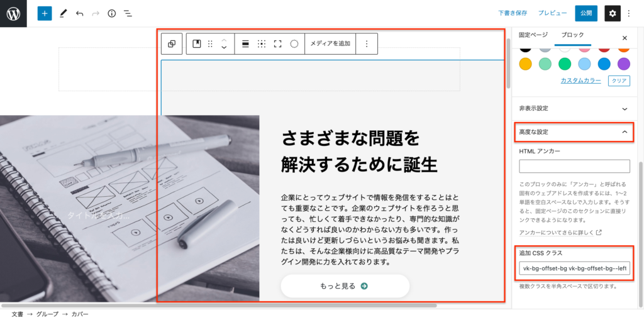Image resolution: width=644 pixels, height=320 pixels.
Task: Toggle full height in the block toolbar
Action: 277,44
